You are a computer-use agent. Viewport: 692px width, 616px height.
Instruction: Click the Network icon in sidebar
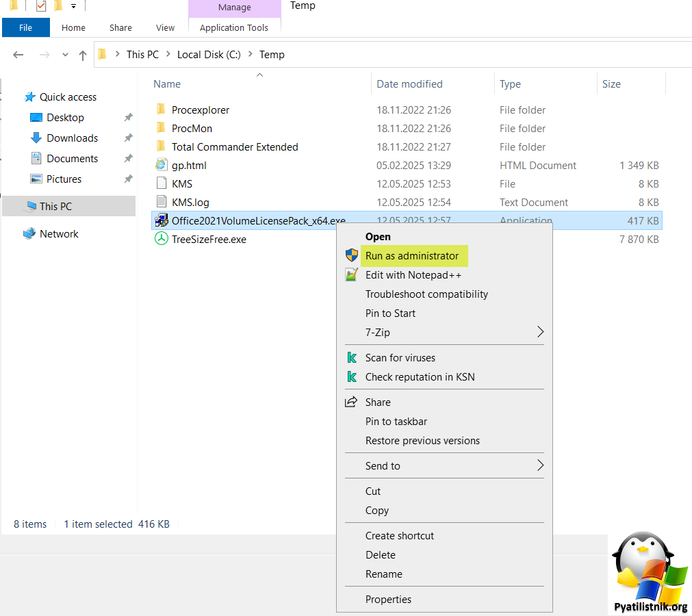(x=29, y=233)
